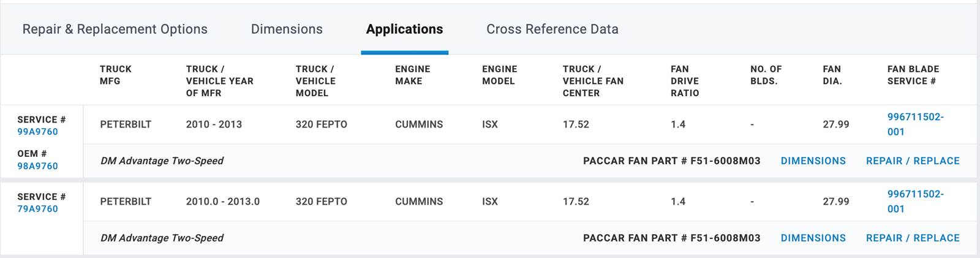Open service number 79A9760 link

pyautogui.click(x=37, y=209)
